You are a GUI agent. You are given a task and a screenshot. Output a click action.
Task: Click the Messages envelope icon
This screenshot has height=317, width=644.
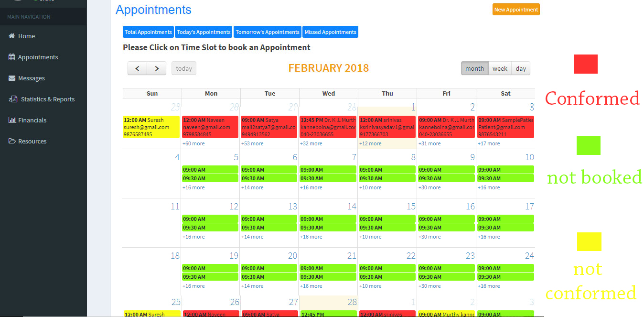pyautogui.click(x=12, y=78)
